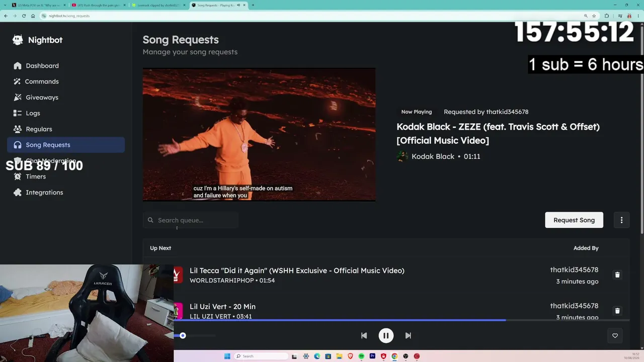Screen dimensions: 644x362
Task: Click the Dashboard home icon
Action: tap(18, 66)
